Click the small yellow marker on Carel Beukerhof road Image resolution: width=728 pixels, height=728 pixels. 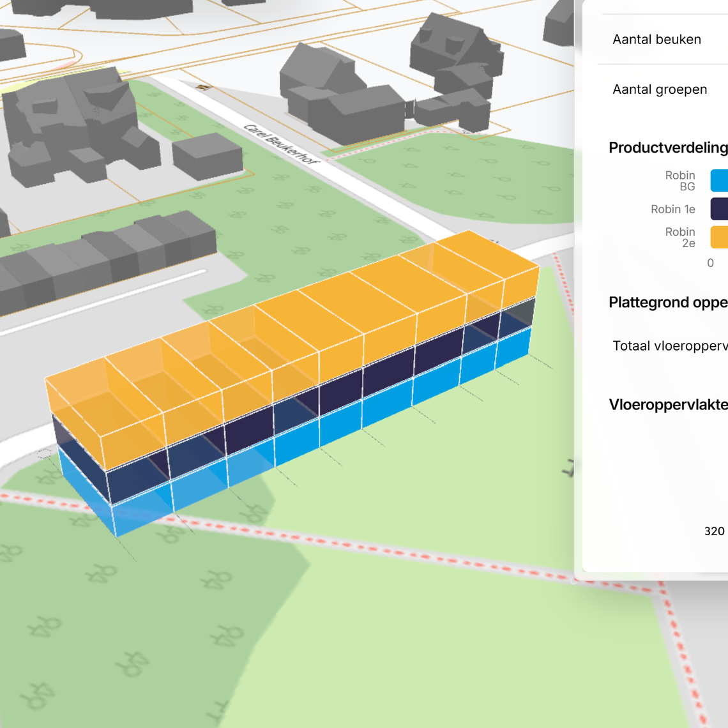pyautogui.click(x=204, y=87)
